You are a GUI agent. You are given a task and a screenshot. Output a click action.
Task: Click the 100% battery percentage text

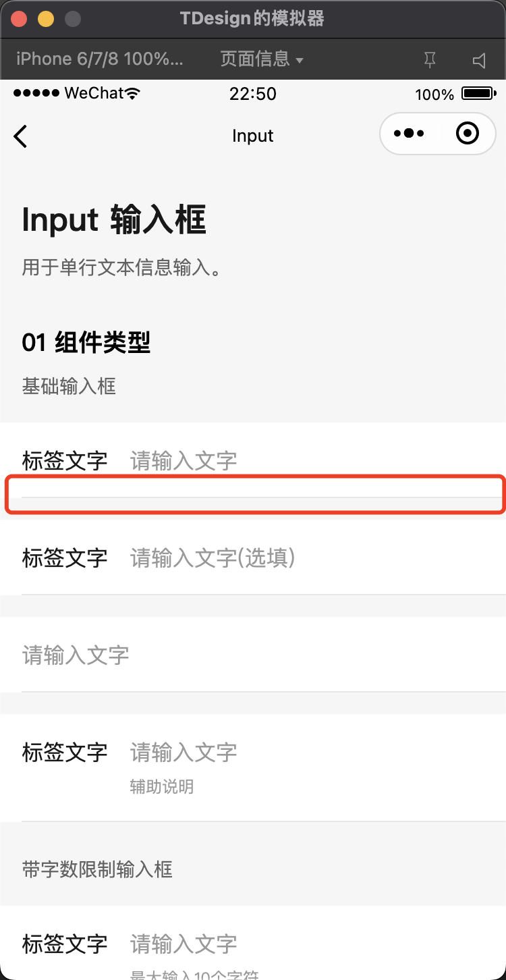pos(436,94)
